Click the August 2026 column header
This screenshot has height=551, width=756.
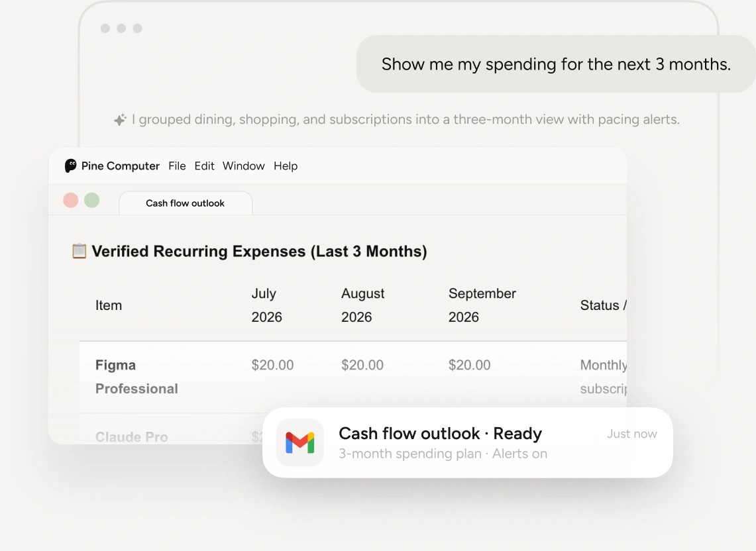pyautogui.click(x=362, y=305)
